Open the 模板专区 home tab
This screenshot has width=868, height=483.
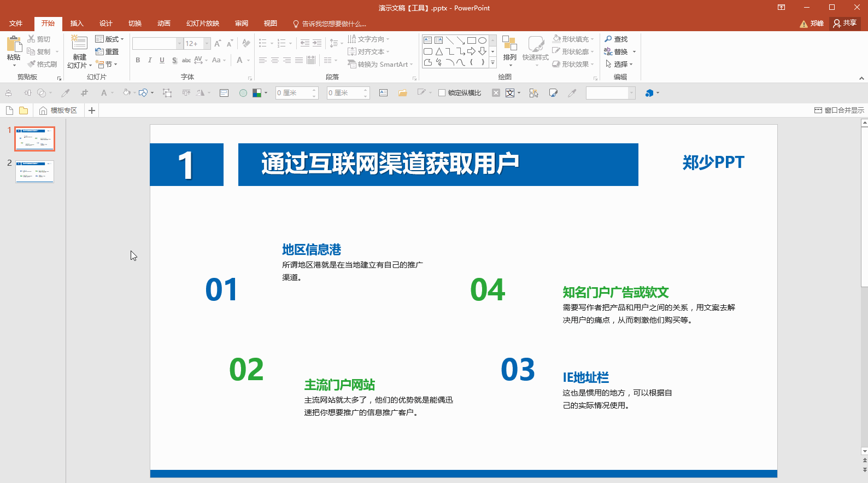58,110
